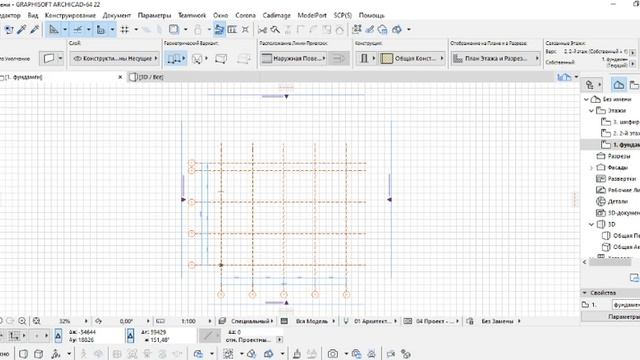Screen dimensions: 640x360
Task: Switch to the 3D / Все tab
Action: [x=151, y=77]
